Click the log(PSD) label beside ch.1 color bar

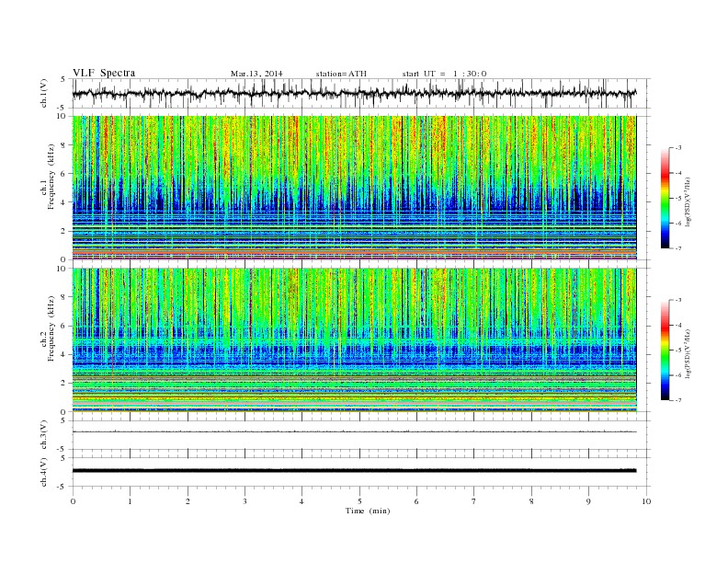688,202
